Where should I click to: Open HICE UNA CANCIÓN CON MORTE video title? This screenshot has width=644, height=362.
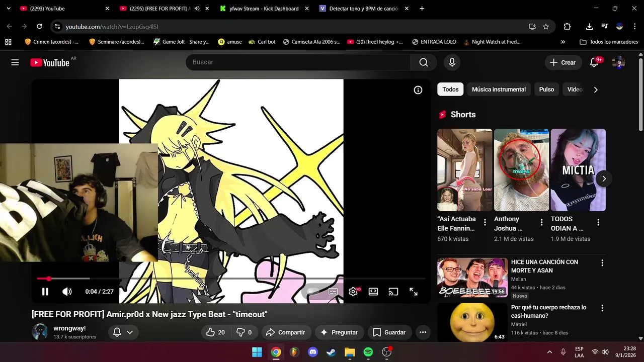pos(544,266)
